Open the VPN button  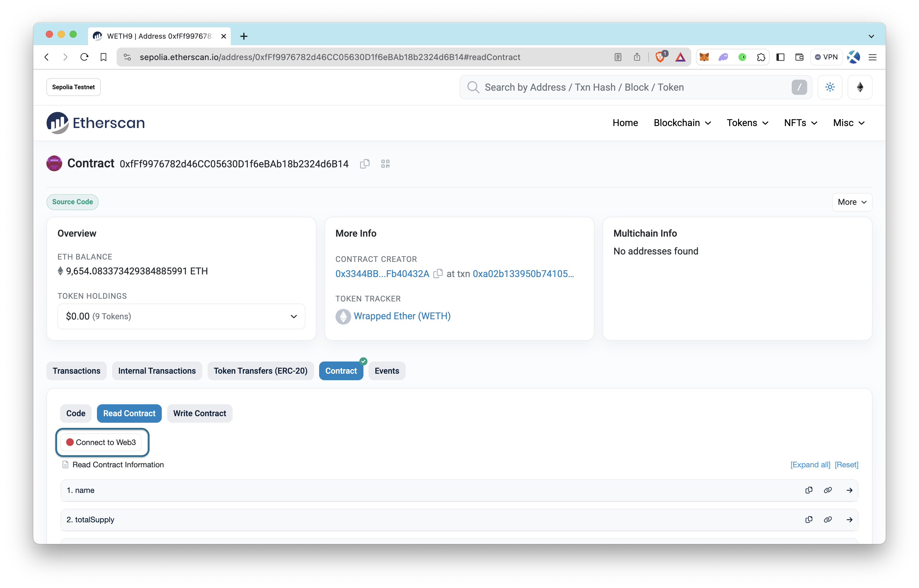point(826,57)
